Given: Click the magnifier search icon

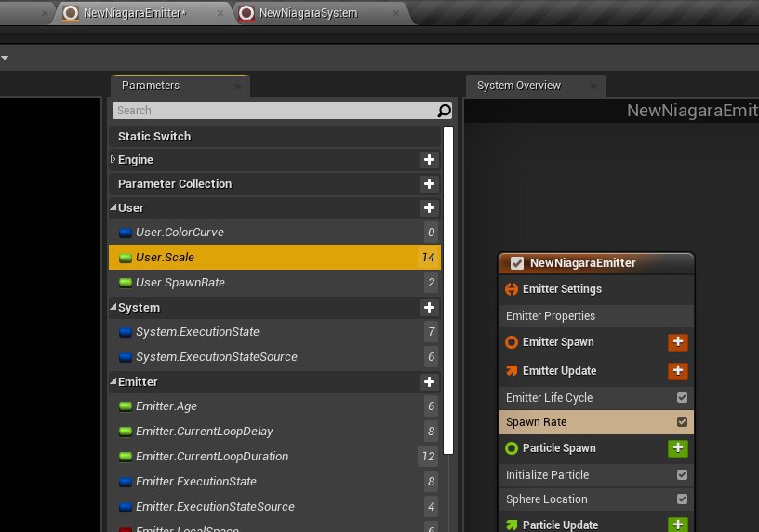Looking at the screenshot, I should point(444,111).
